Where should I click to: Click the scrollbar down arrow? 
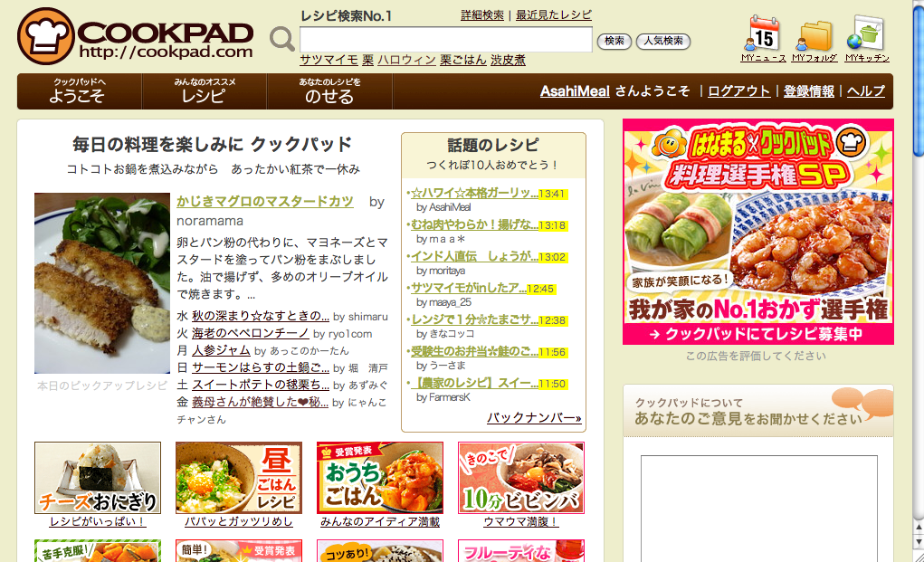click(x=918, y=541)
